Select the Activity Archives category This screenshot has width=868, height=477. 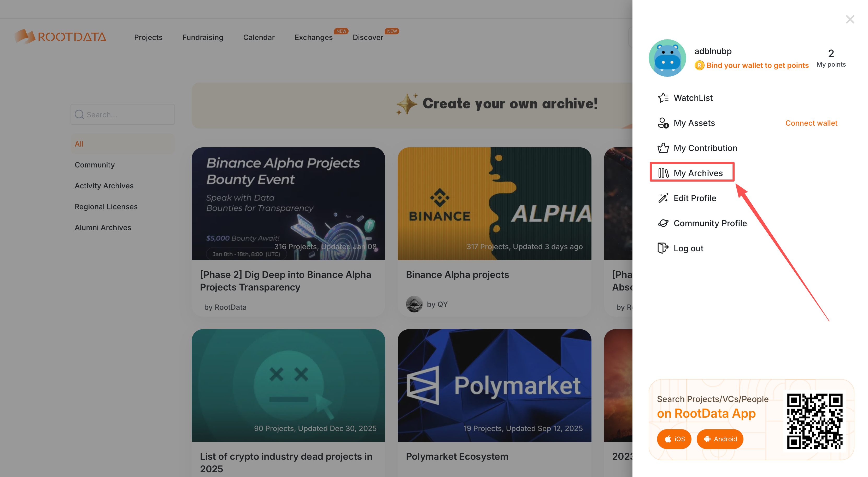(104, 186)
